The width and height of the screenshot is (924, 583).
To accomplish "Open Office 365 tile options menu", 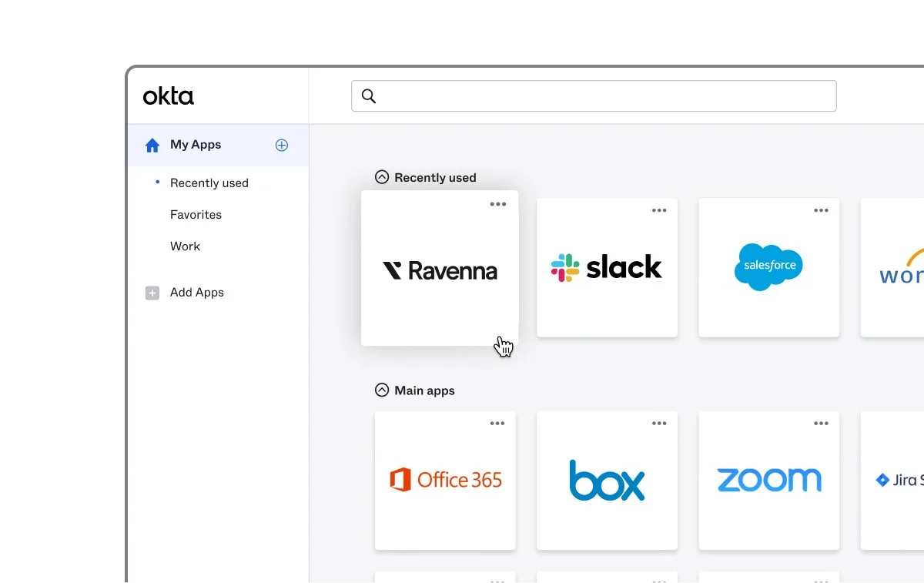I will pyautogui.click(x=497, y=424).
